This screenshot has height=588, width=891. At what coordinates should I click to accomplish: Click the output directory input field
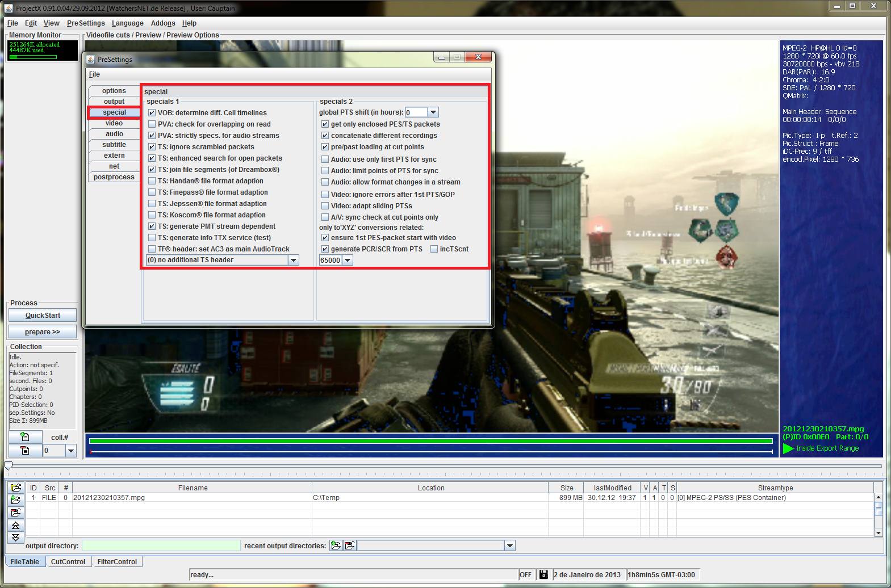[161, 545]
